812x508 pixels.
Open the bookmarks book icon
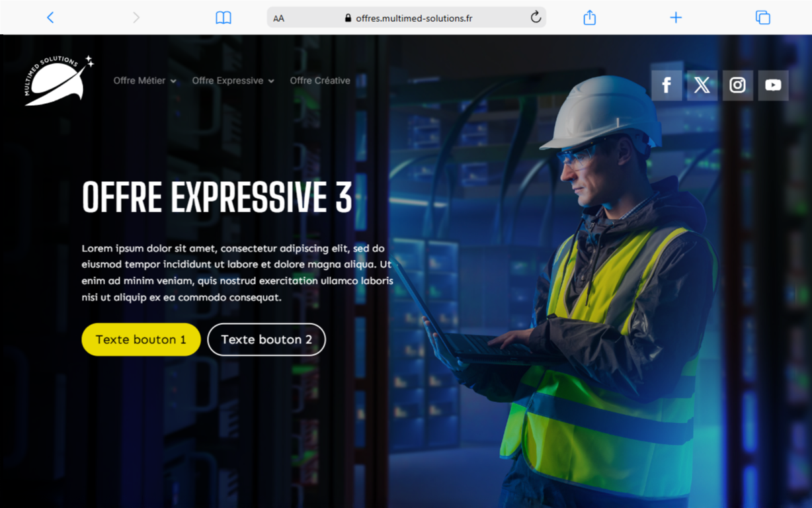[x=223, y=18]
